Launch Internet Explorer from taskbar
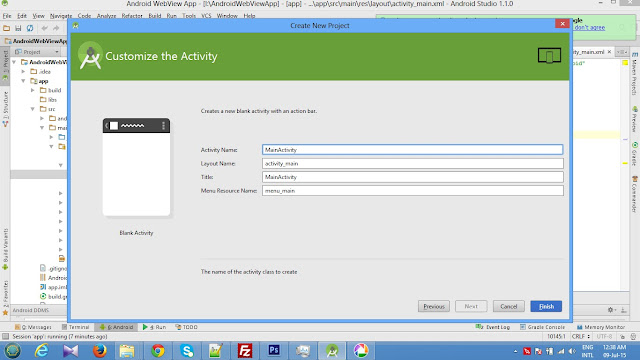640x360 pixels. (x=41, y=351)
